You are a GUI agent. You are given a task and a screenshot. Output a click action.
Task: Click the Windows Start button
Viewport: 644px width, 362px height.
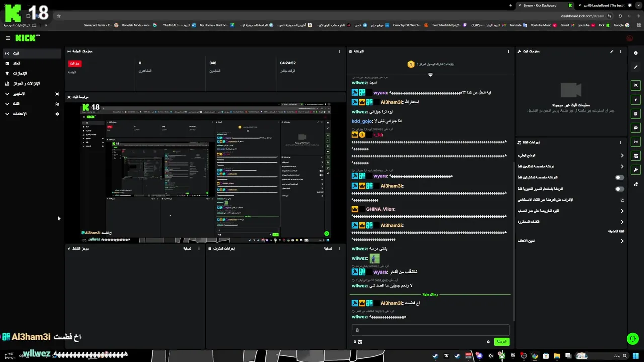click(x=636, y=356)
